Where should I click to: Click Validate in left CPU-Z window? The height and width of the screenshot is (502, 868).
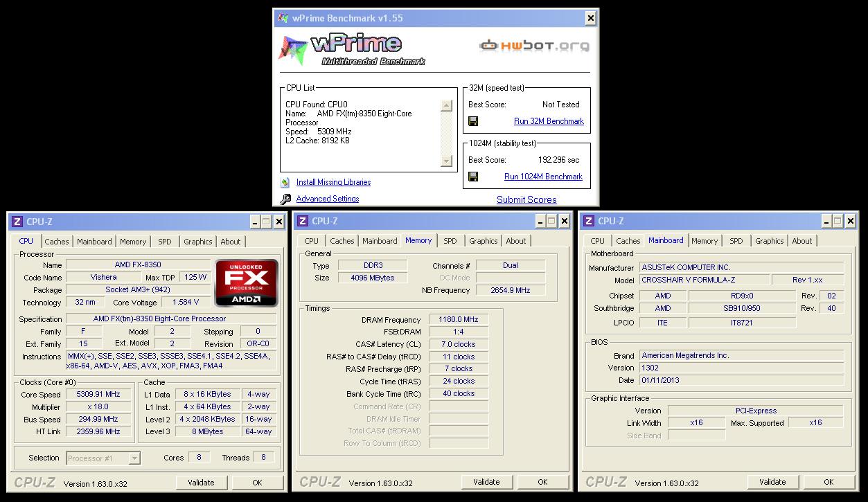(x=202, y=483)
